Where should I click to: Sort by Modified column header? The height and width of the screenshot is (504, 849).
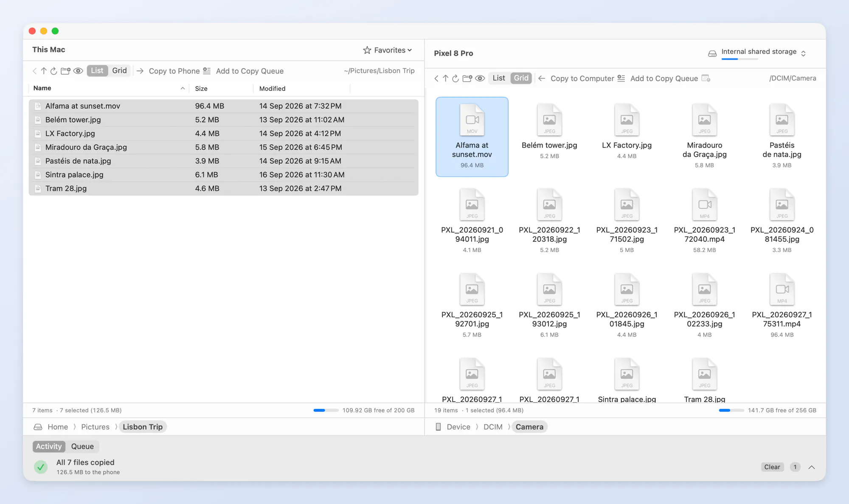tap(302, 88)
